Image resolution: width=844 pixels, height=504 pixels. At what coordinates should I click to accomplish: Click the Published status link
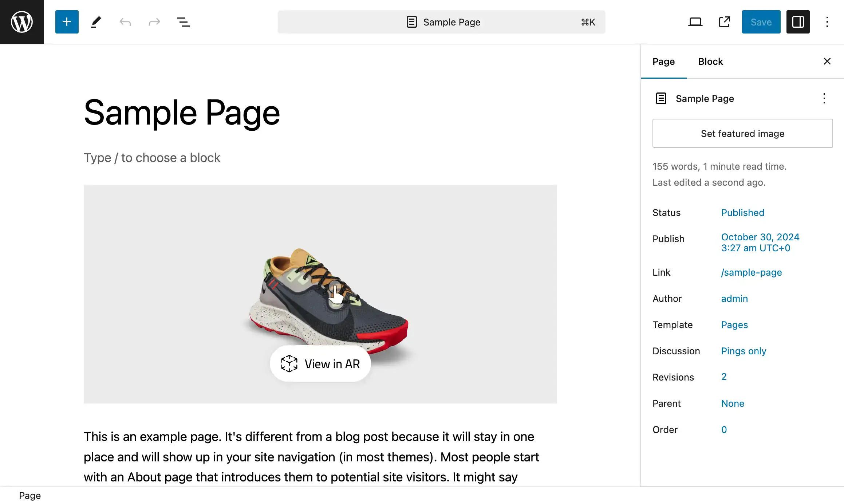pyautogui.click(x=743, y=212)
